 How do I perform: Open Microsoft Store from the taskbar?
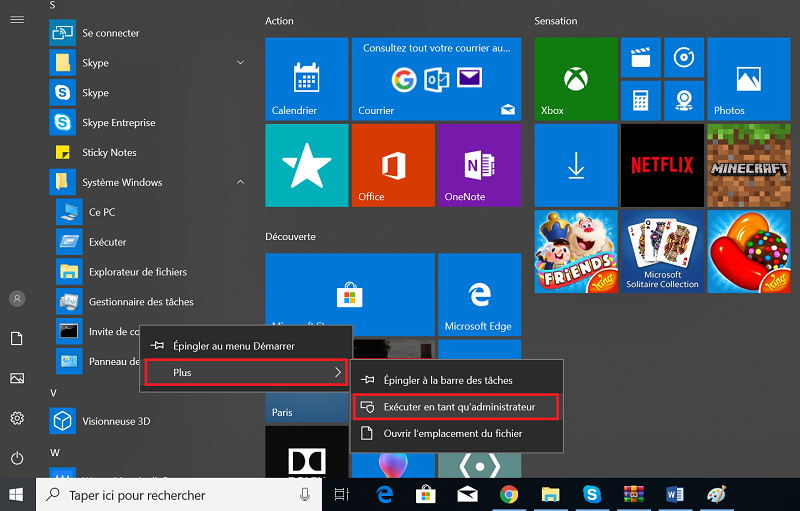[x=426, y=495]
